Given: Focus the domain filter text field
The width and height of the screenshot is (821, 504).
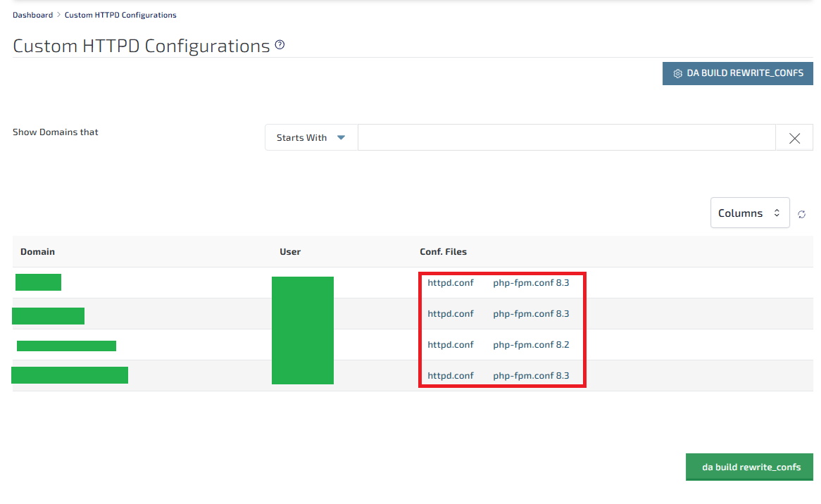Looking at the screenshot, I should [566, 138].
